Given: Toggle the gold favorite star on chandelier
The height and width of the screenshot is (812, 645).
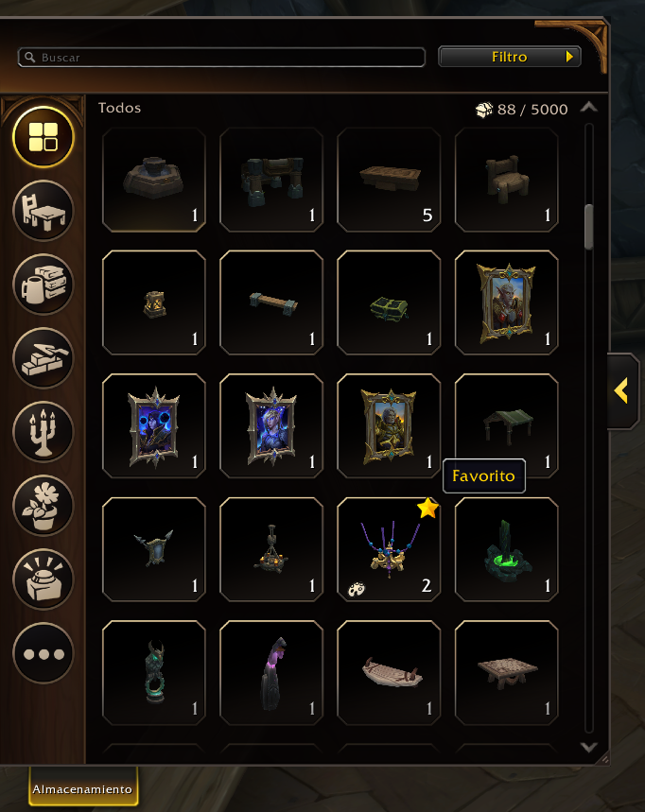Looking at the screenshot, I should pos(427,508).
